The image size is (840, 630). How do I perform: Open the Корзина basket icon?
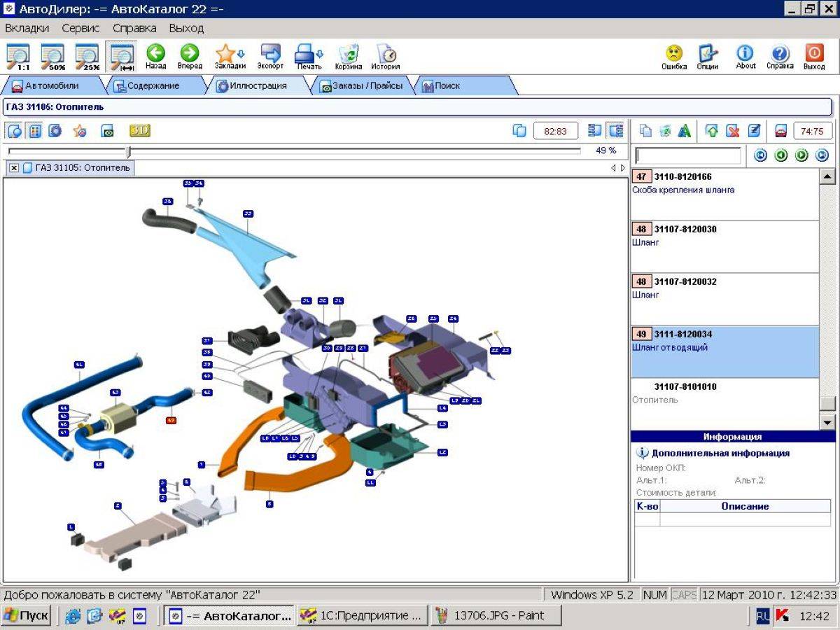(x=348, y=56)
